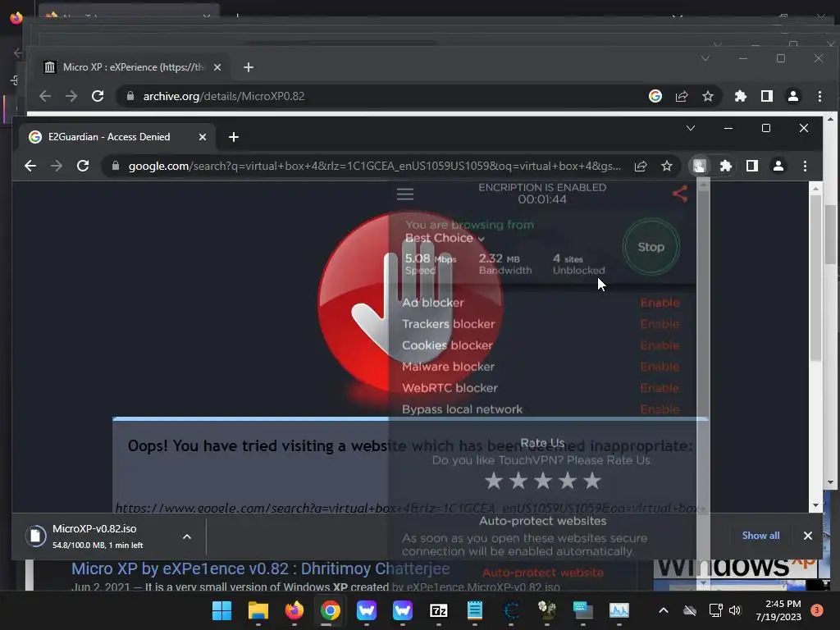The image size is (840, 630).
Task: Click the lock icon beside google.com URL
Action: click(115, 166)
